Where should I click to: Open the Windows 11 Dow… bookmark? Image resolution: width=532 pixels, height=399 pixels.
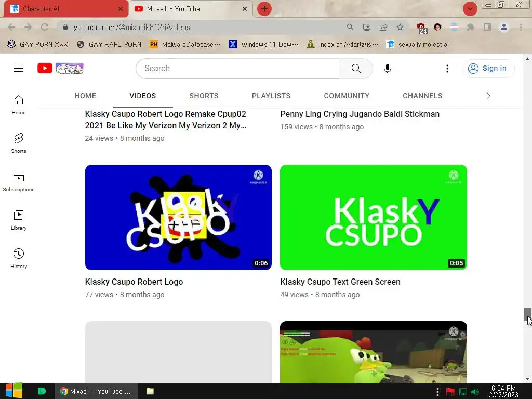(x=263, y=44)
